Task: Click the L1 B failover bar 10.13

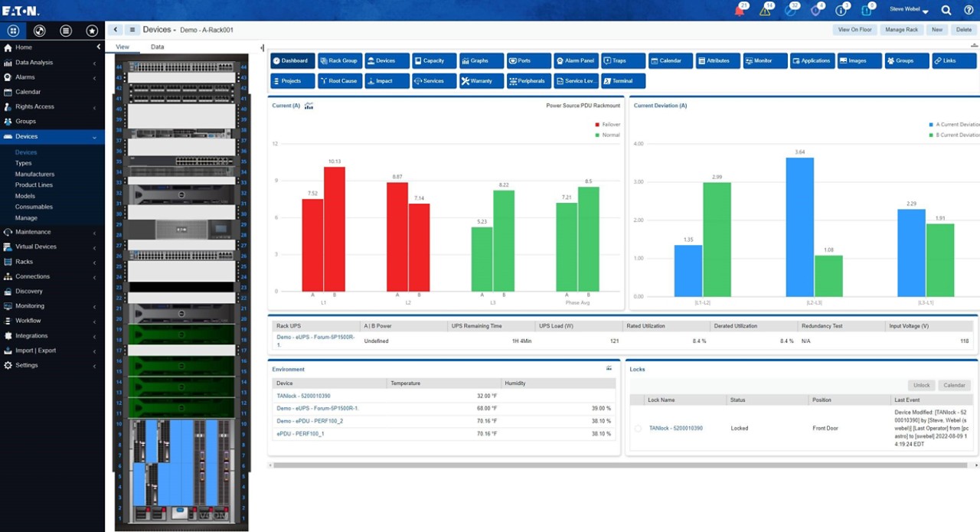Action: pyautogui.click(x=335, y=229)
